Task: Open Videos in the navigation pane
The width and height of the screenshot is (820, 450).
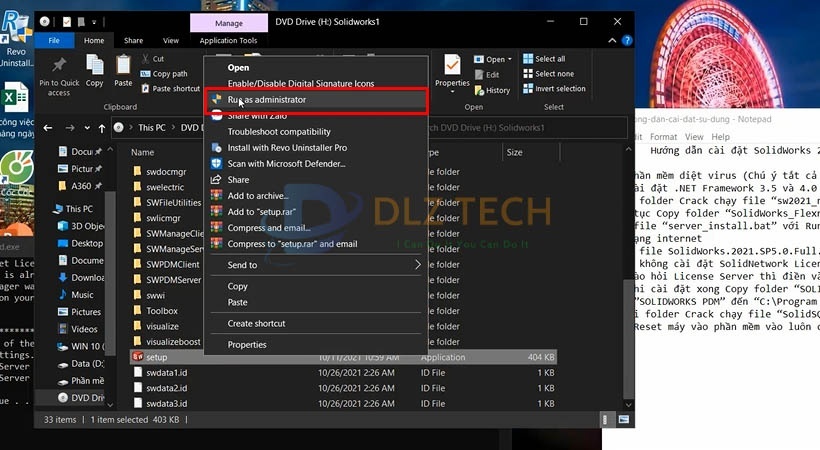Action: (79, 329)
